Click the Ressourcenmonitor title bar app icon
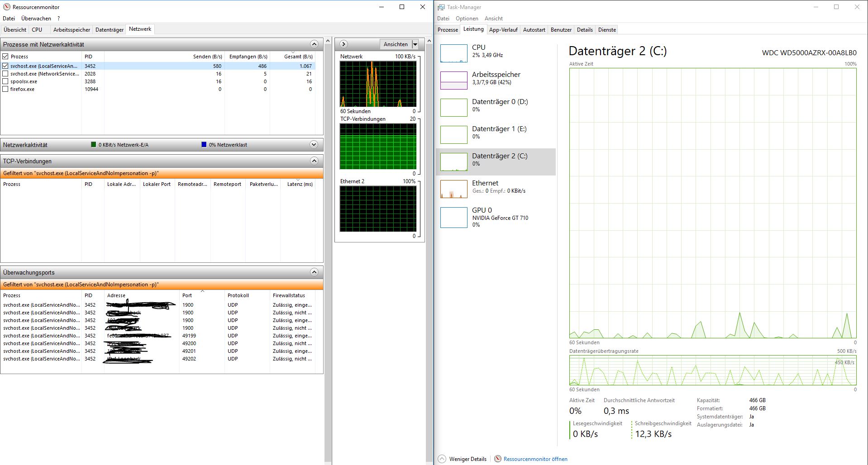The width and height of the screenshot is (868, 465). (7, 7)
